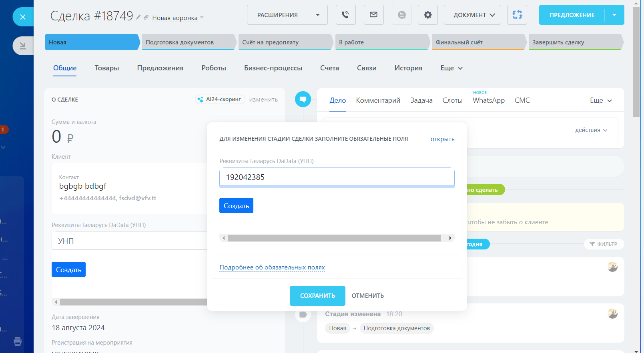Open the email envelope icon button
Image resolution: width=644 pixels, height=353 pixels.
pos(373,15)
